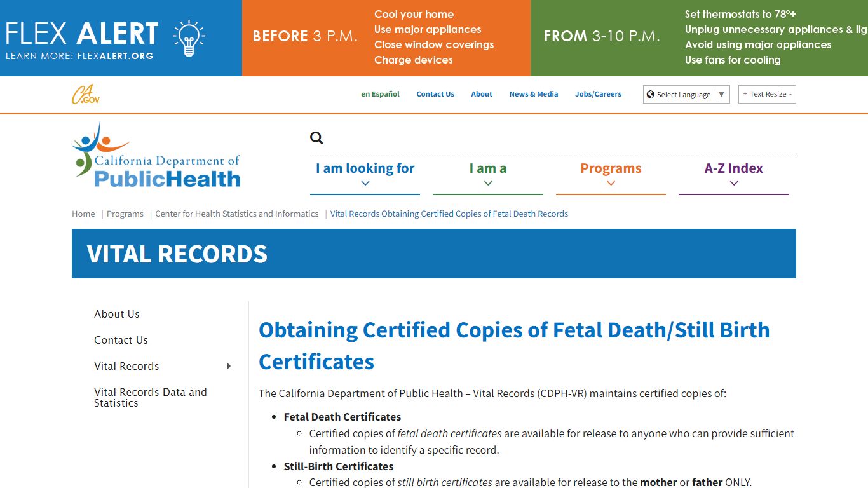Expand the 'I am looking for' chevron
This screenshot has height=488, width=868.
(x=365, y=183)
